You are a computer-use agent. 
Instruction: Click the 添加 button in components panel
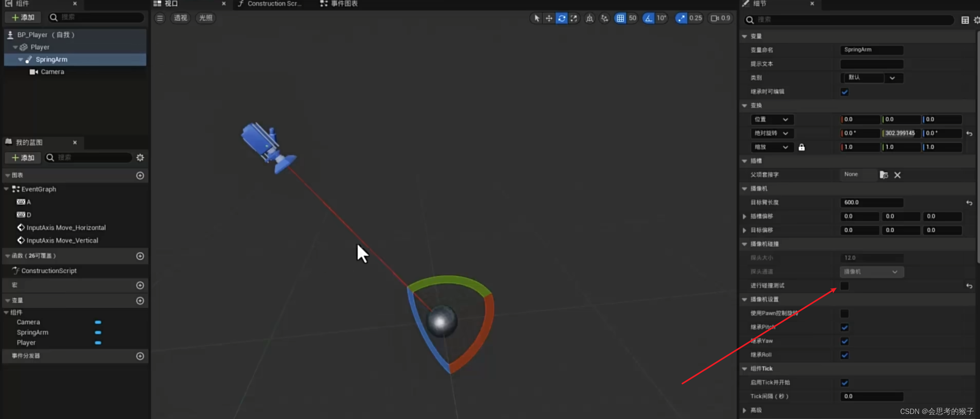23,17
